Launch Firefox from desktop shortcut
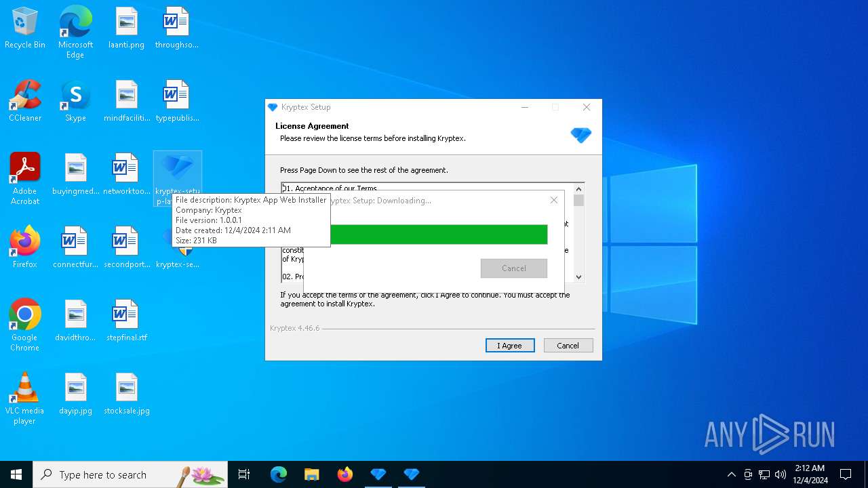The image size is (868, 488). (25, 248)
